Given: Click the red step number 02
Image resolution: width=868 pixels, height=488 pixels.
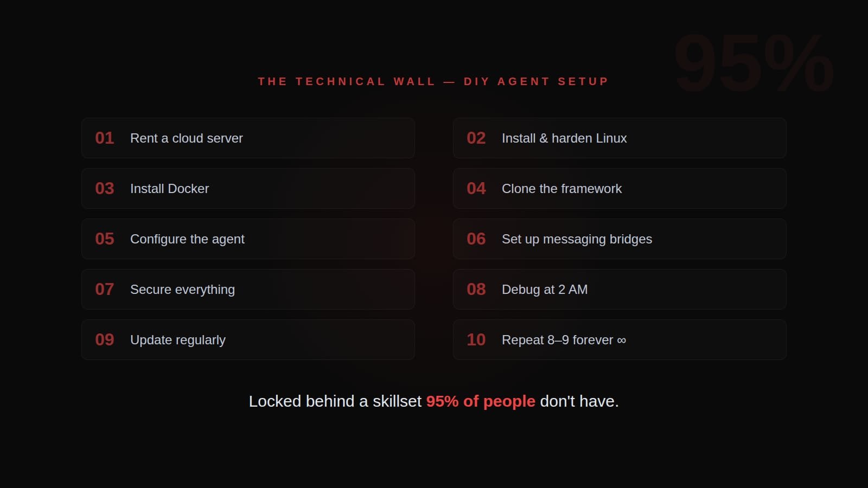Looking at the screenshot, I should [476, 138].
